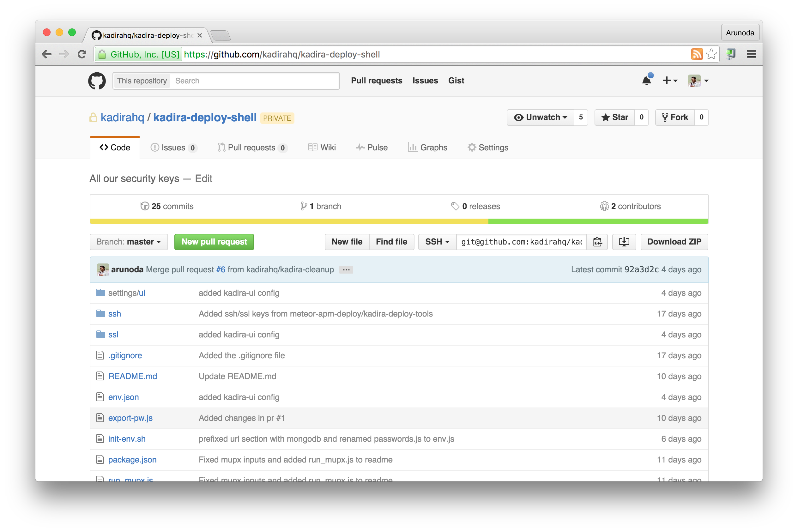
Task: Star the kadira-deploy-shell repository
Action: [x=614, y=118]
